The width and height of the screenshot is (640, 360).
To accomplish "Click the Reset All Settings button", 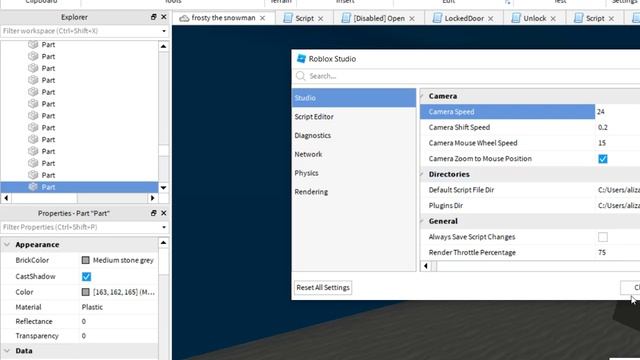I will coord(323,287).
